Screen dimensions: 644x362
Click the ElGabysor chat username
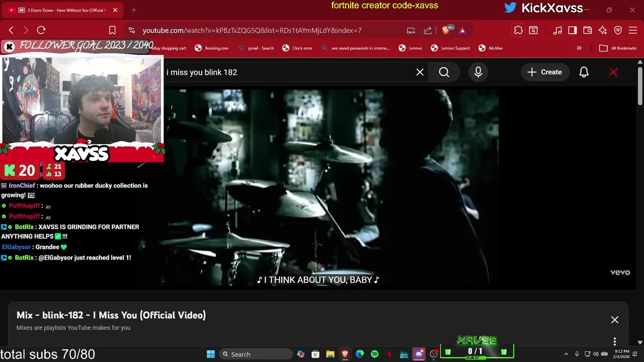coord(16,247)
